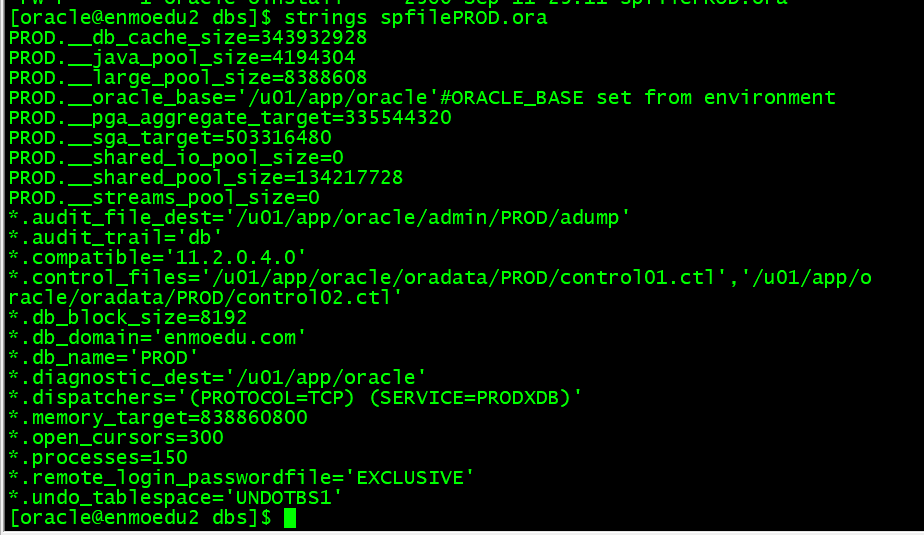Click the audit_trail='db' line
The width and height of the screenshot is (924, 535).
point(116,238)
